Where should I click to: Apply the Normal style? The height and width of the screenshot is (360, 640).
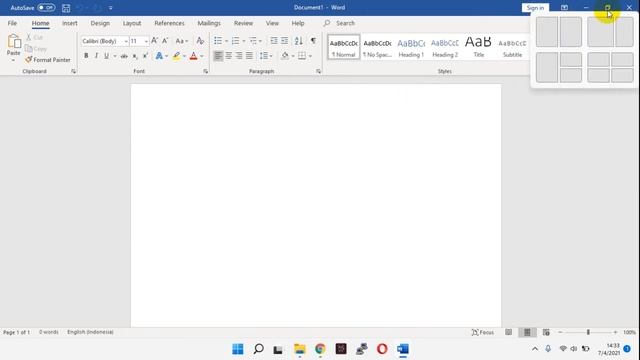pos(344,47)
